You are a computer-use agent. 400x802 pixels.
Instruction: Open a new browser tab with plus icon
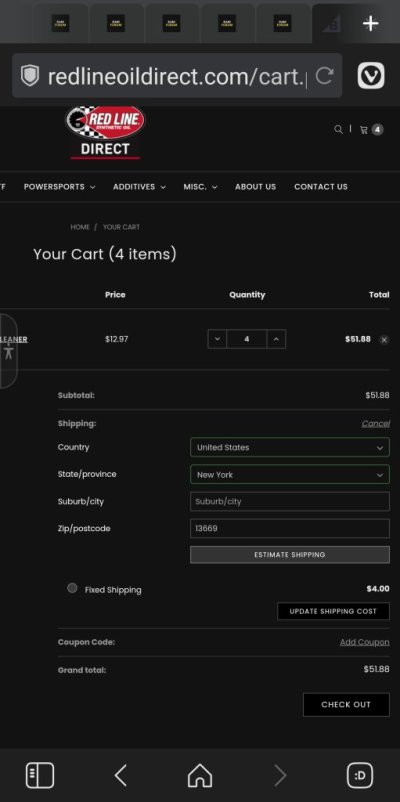pos(370,24)
